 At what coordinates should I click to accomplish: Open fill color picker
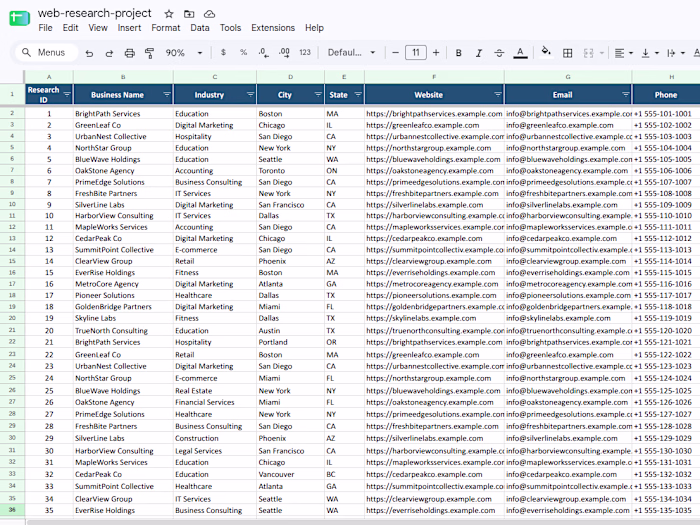coord(546,52)
